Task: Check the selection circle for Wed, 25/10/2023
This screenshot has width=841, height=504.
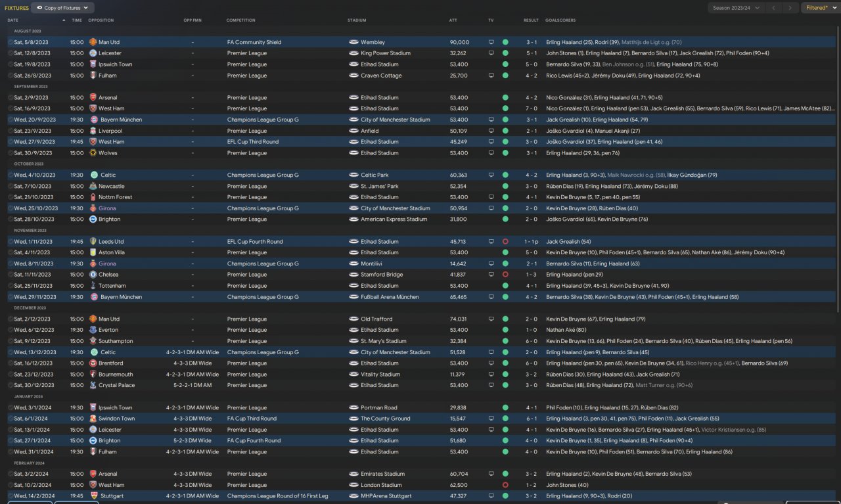Action: (11, 208)
